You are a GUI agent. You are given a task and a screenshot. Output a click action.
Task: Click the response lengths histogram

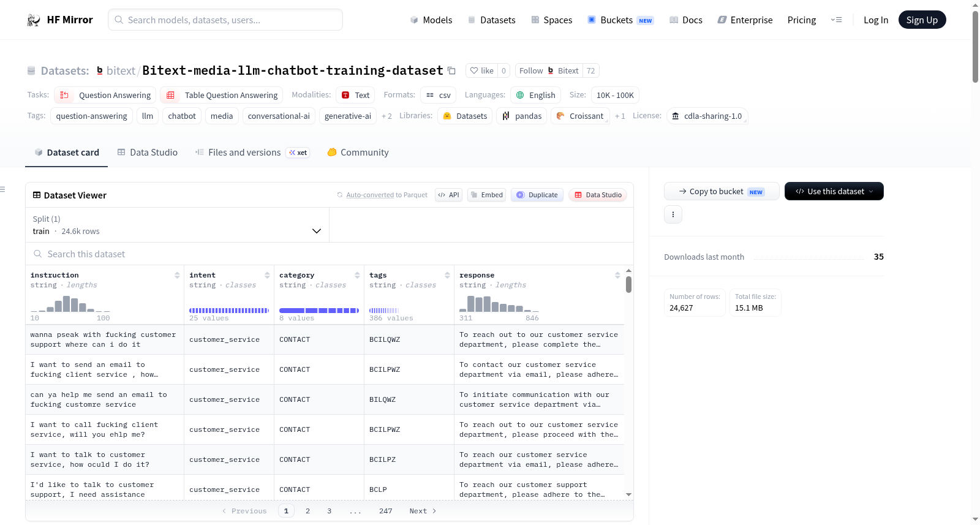coord(499,304)
